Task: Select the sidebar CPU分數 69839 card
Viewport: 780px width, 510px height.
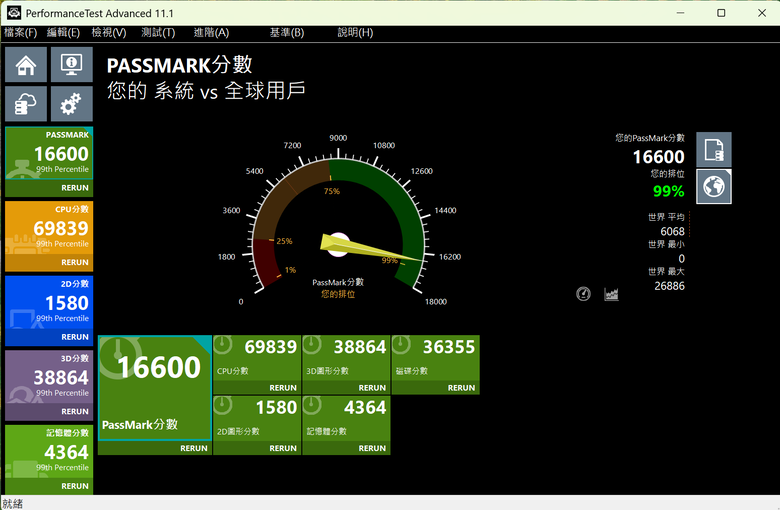Action: (49, 228)
